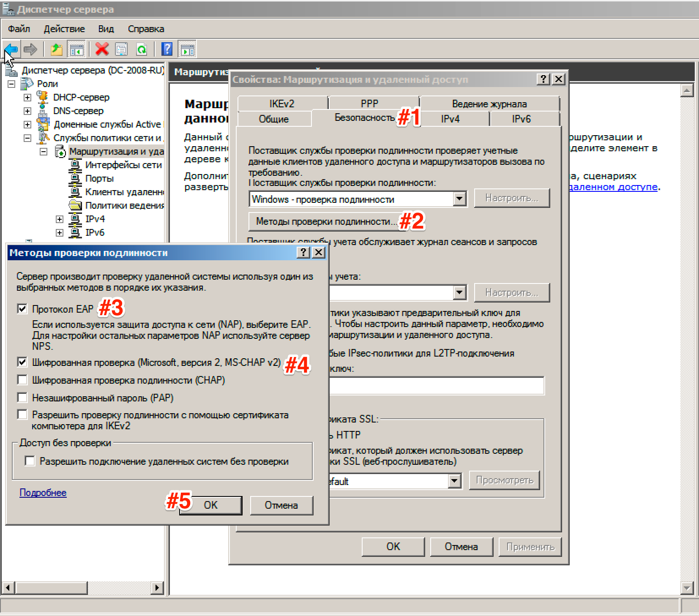Screen dimensions: 699x616
Task: Collapse Службы политики сети node
Action: 27,138
